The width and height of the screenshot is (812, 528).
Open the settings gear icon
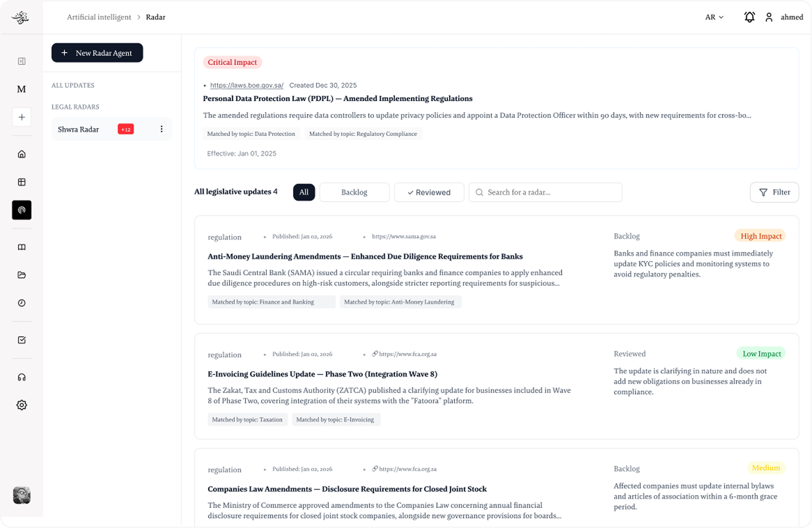coord(21,405)
